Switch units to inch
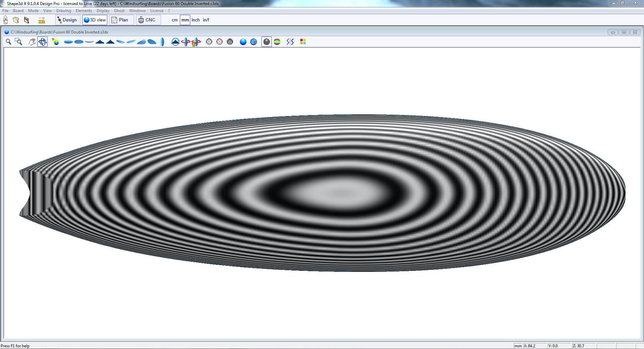 click(x=195, y=20)
